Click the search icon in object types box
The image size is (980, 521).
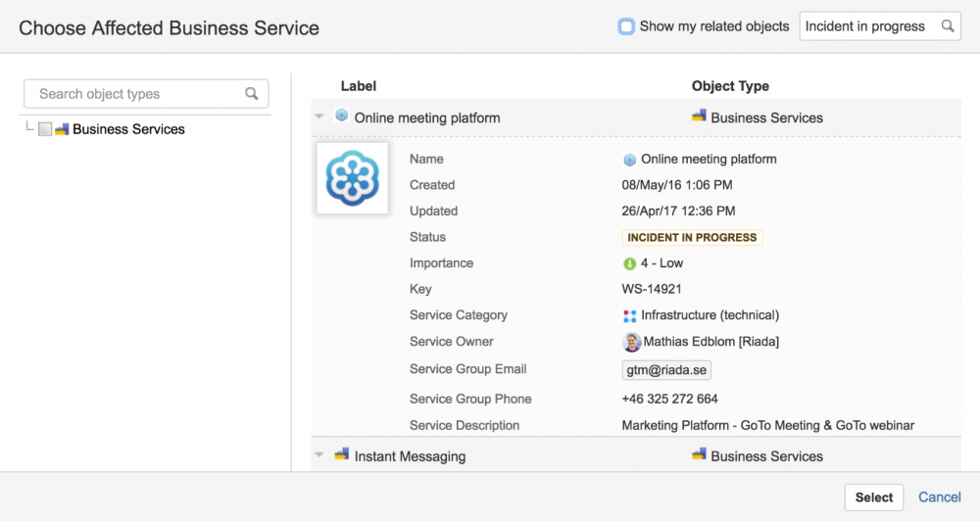pos(252,94)
